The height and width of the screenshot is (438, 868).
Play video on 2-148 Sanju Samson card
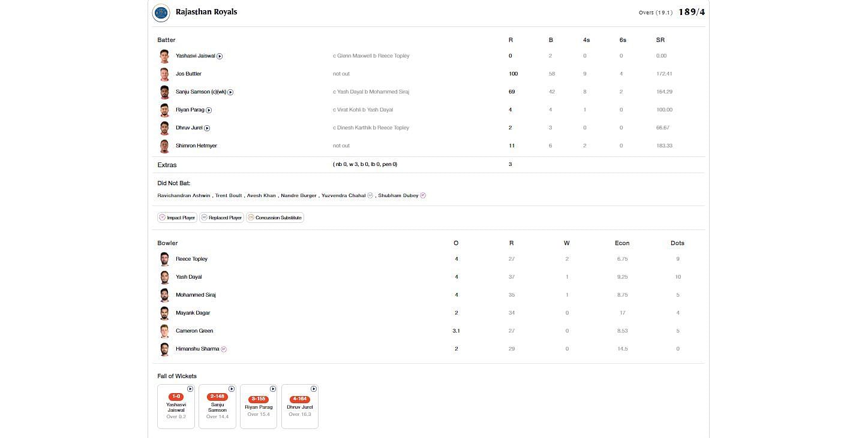click(x=232, y=389)
